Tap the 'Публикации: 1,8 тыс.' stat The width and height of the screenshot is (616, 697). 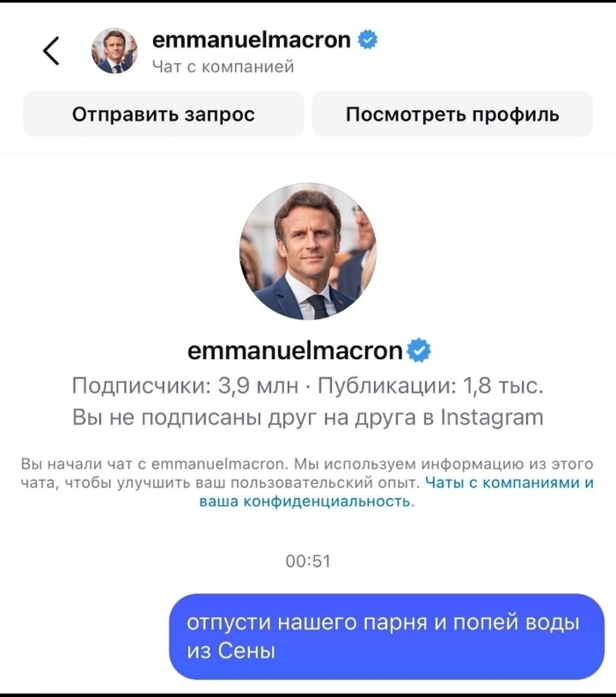(x=430, y=385)
